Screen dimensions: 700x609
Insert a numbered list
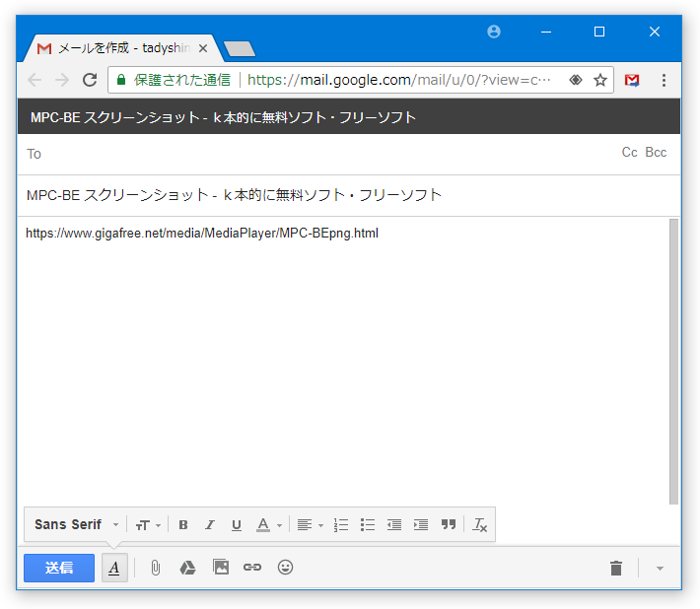point(341,525)
